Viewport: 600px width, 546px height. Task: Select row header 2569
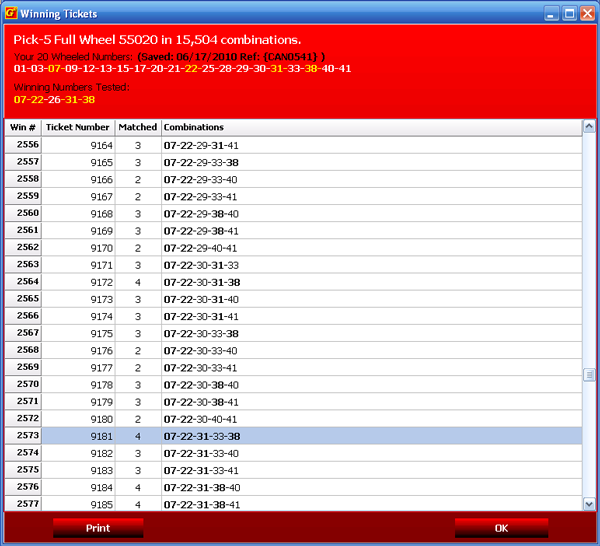[23, 367]
